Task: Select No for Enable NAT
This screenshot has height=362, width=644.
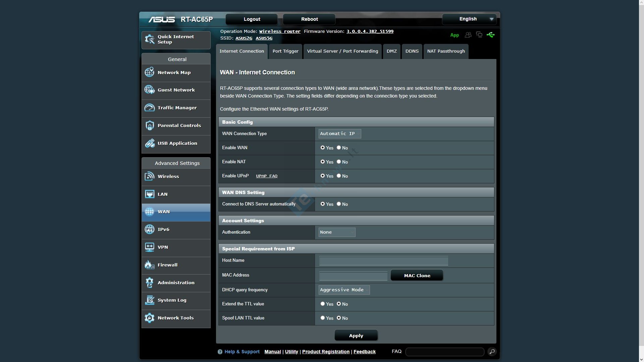Action: [x=339, y=162]
